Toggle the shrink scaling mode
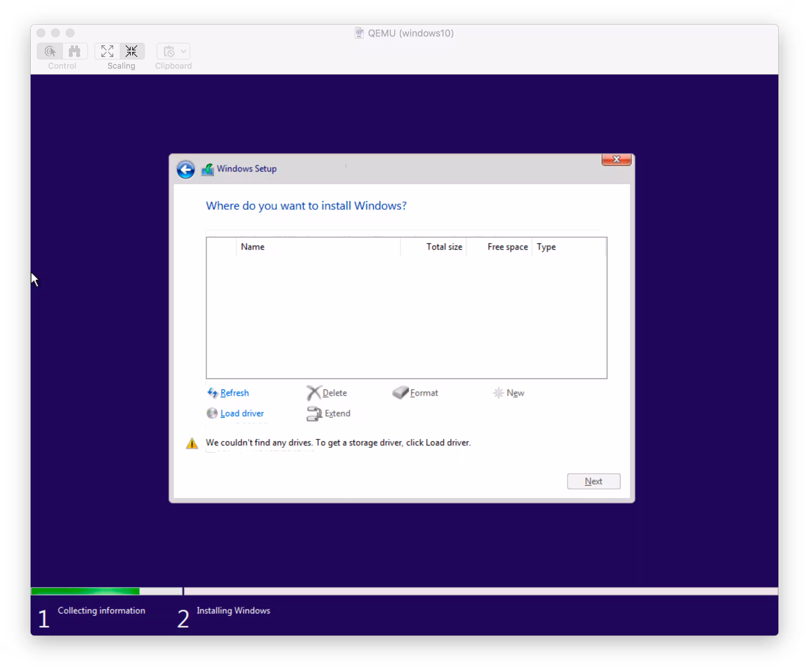 click(x=132, y=51)
